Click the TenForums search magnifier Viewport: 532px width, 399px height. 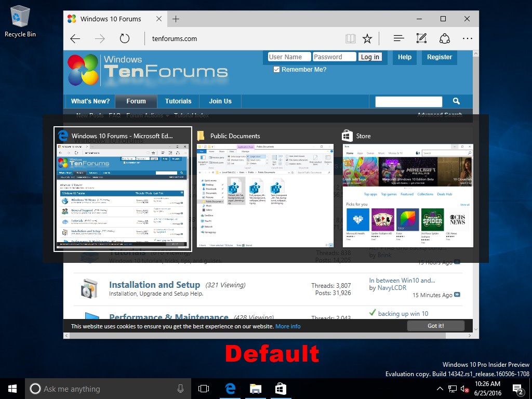(x=456, y=101)
